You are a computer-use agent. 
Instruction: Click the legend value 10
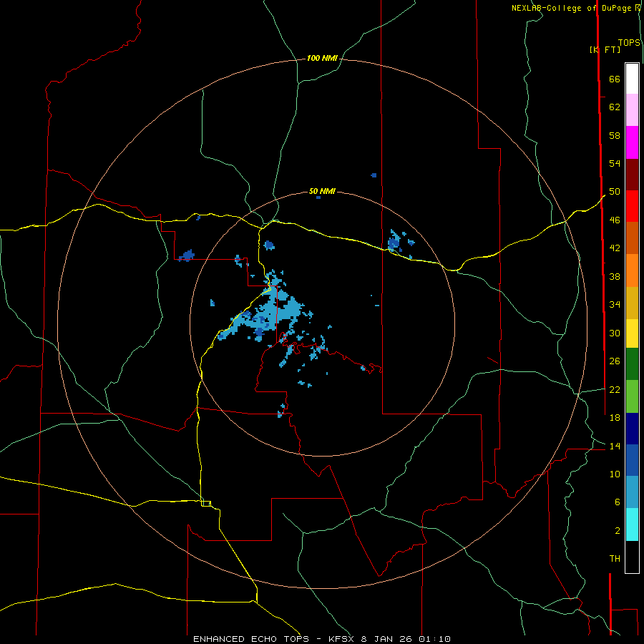(x=615, y=474)
